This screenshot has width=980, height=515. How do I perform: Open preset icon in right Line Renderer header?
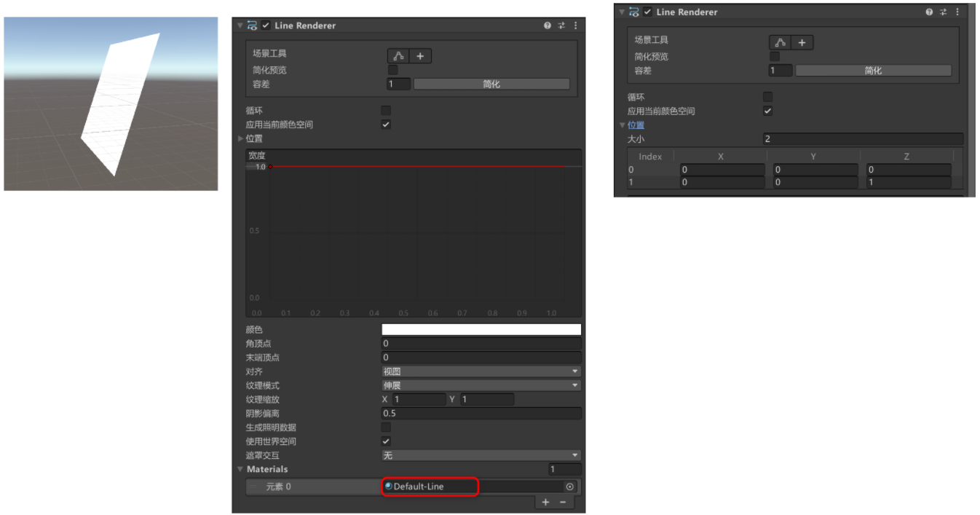click(x=943, y=12)
